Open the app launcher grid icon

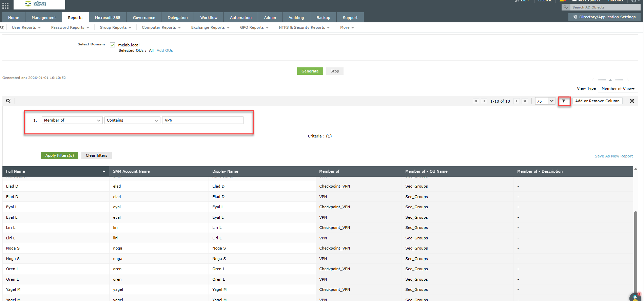point(5,5)
